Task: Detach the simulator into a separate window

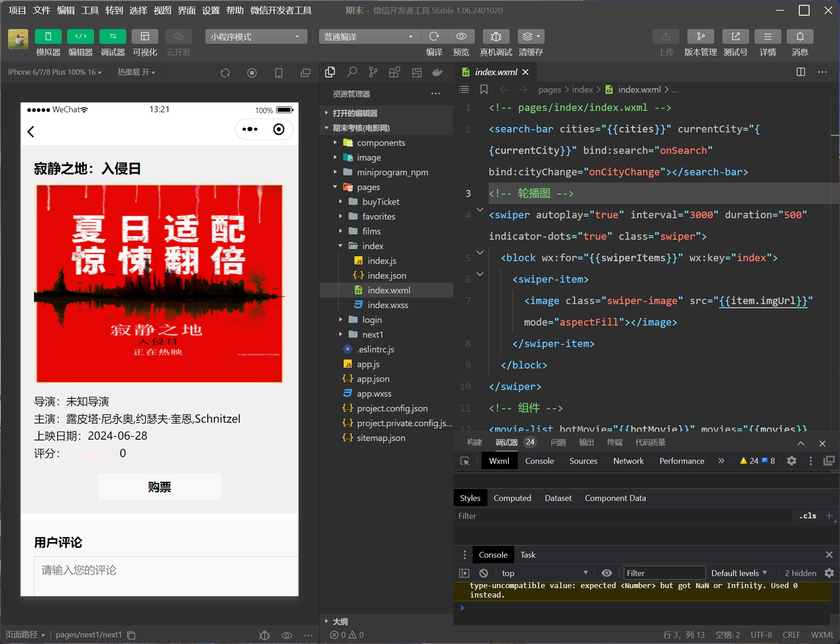Action: pos(306,72)
